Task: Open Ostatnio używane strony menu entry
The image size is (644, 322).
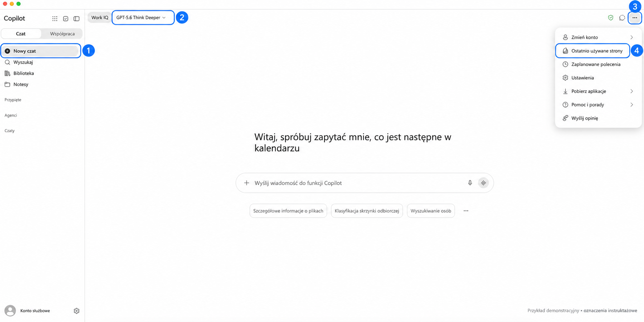Action: (592, 51)
